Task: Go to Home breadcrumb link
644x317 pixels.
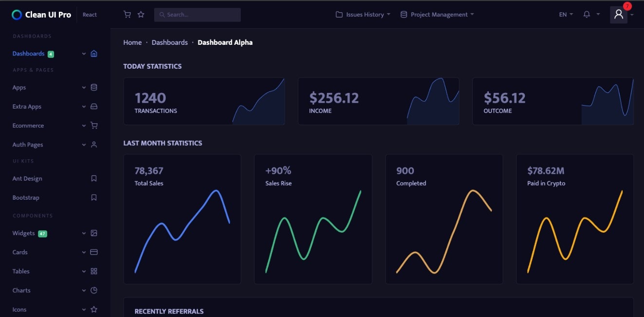Action: [x=132, y=42]
